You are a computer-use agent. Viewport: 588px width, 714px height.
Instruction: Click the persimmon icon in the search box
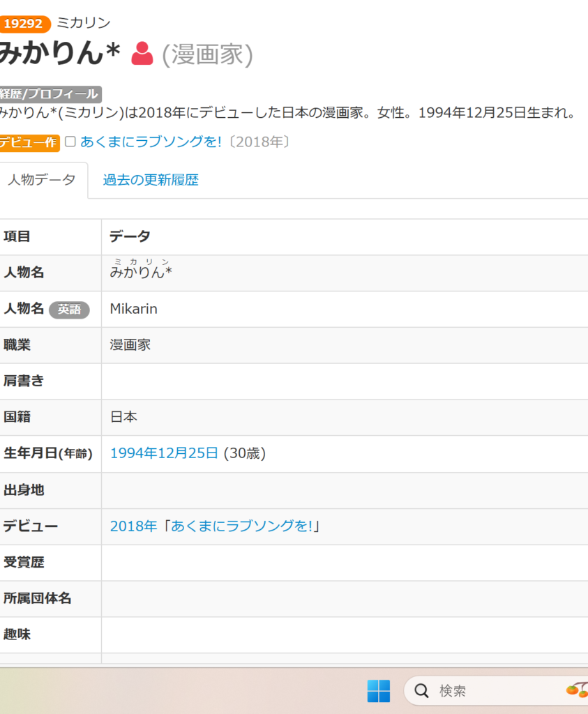(576, 690)
